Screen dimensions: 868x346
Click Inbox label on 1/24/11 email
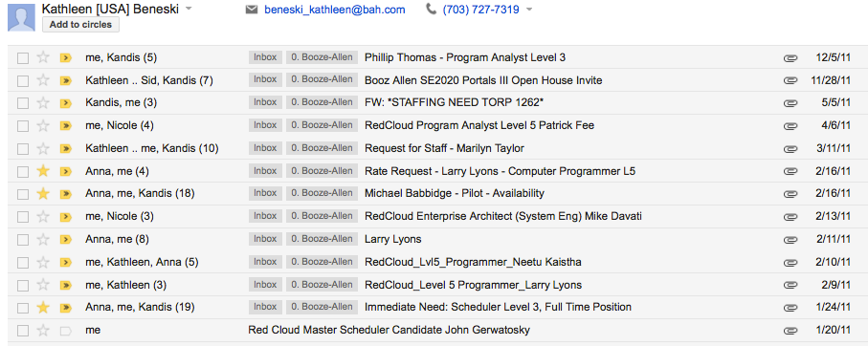[x=265, y=307]
